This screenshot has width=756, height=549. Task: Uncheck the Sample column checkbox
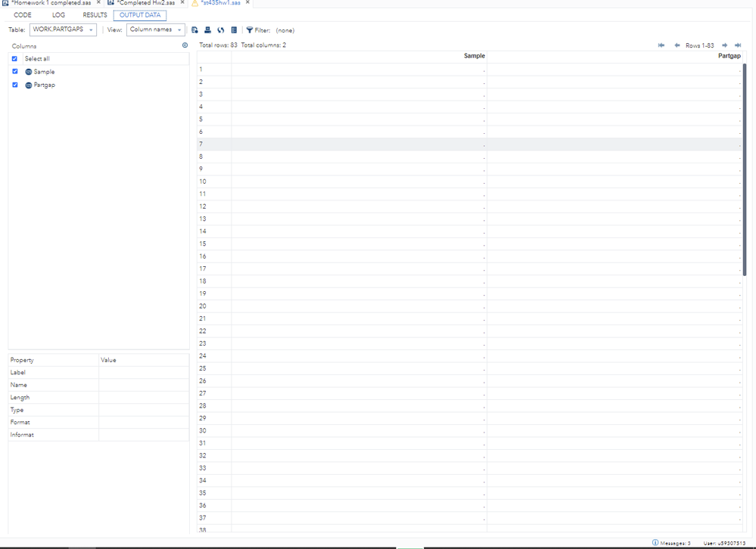pos(15,71)
